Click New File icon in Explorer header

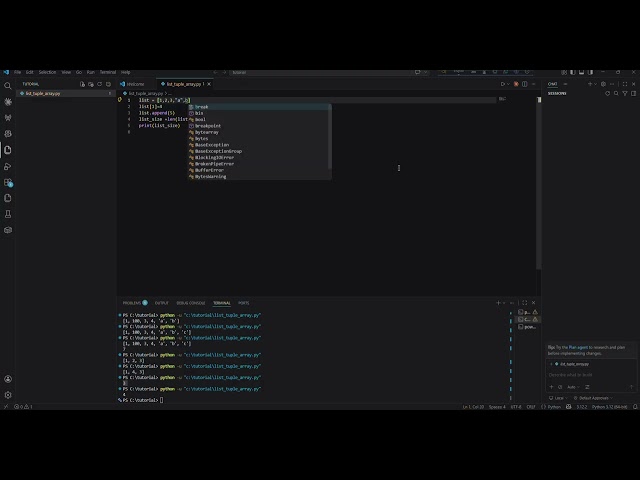(x=82, y=84)
